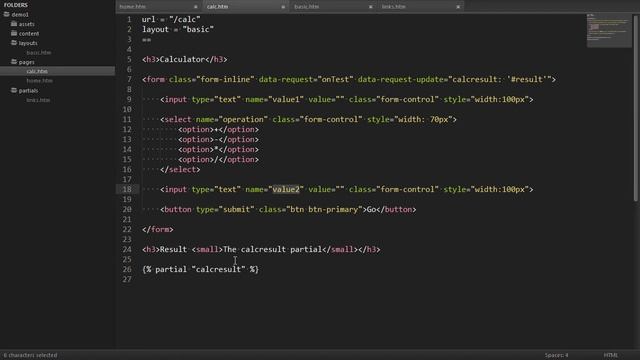
Task: Expand the assets folder label
Action: 27,24
